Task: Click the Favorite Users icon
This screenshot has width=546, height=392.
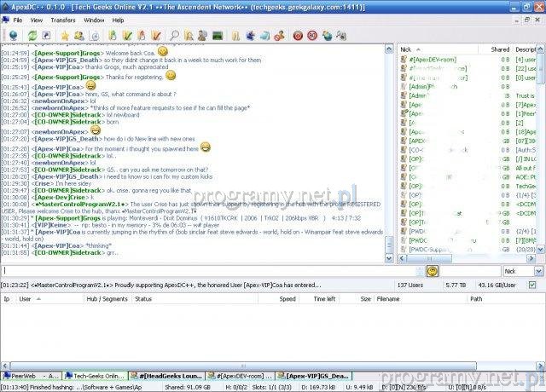Action: click(79, 36)
